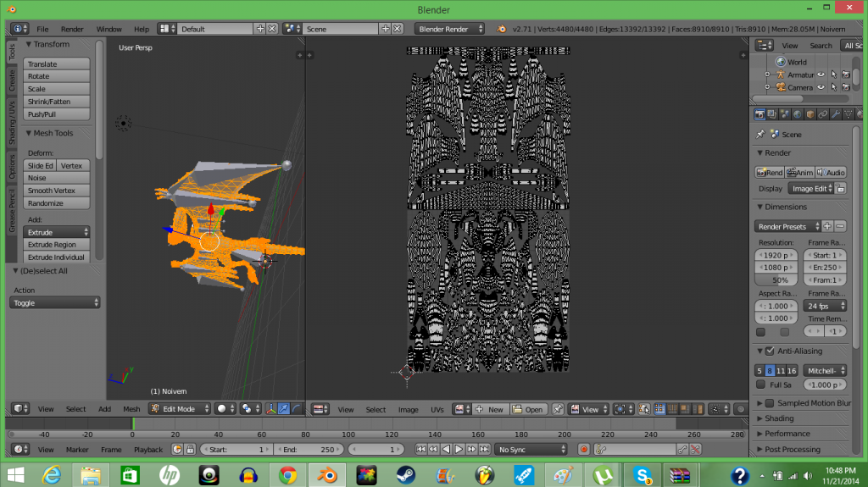Open the Render menu in top bar
Image resolution: width=868 pixels, height=487 pixels.
click(72, 29)
